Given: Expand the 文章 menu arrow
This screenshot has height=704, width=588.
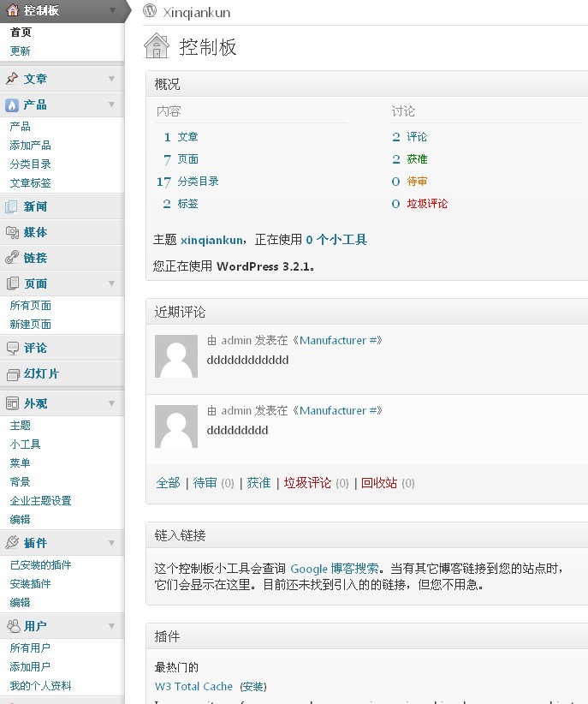Looking at the screenshot, I should pos(112,79).
